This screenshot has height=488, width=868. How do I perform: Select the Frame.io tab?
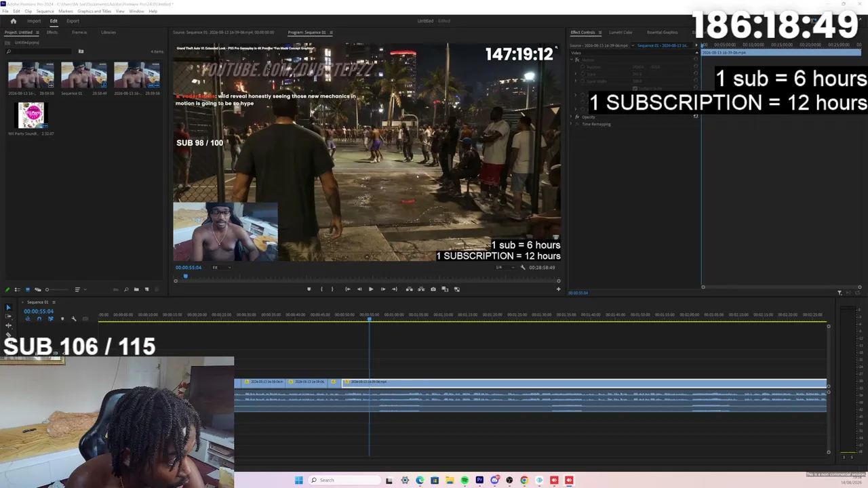coord(79,33)
